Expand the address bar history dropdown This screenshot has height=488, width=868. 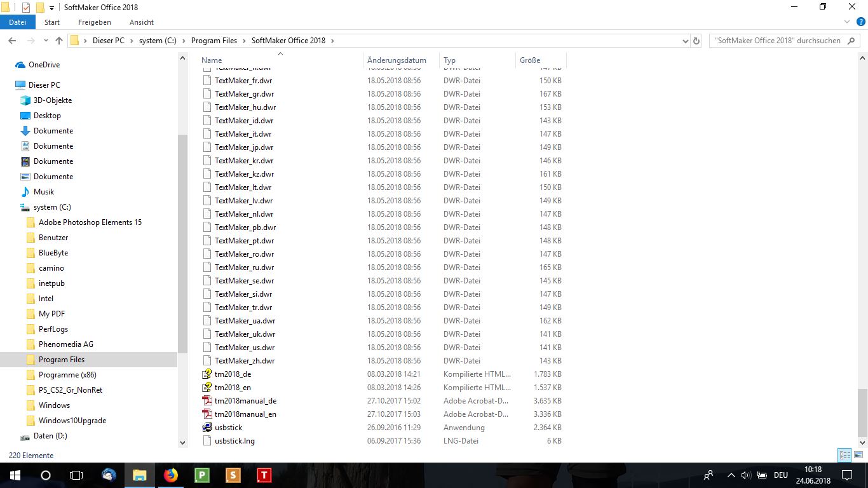pos(685,41)
